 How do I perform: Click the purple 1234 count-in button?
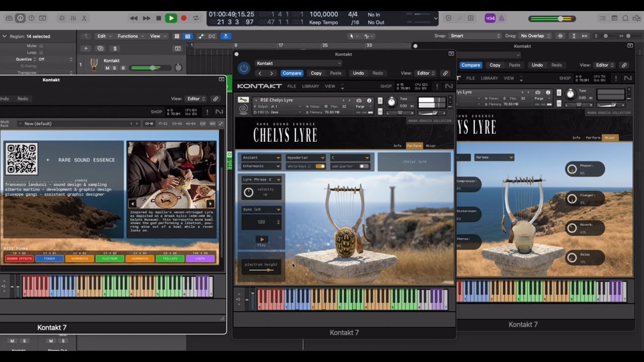[490, 18]
